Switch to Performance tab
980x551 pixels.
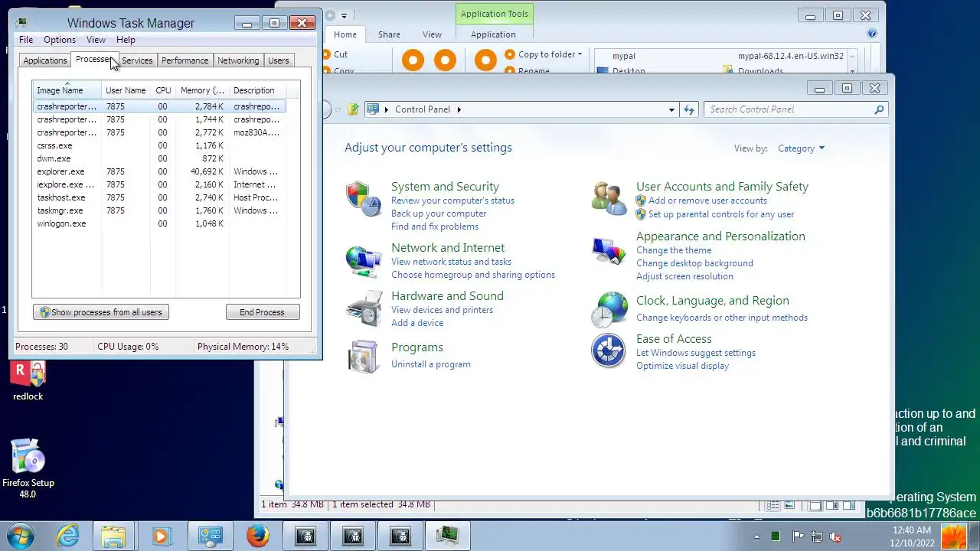click(185, 60)
